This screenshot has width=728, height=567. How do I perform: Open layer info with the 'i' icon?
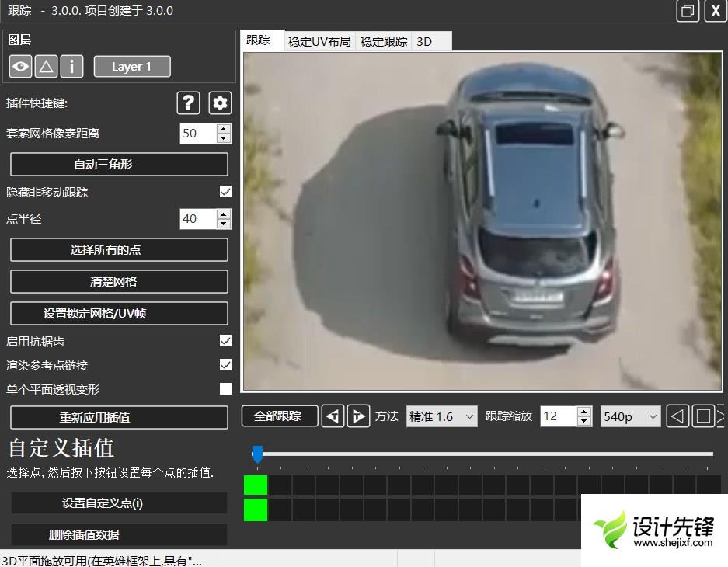pyautogui.click(x=71, y=67)
